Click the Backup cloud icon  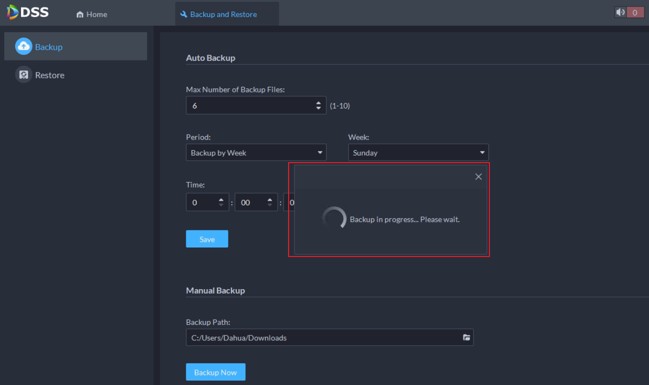(24, 46)
